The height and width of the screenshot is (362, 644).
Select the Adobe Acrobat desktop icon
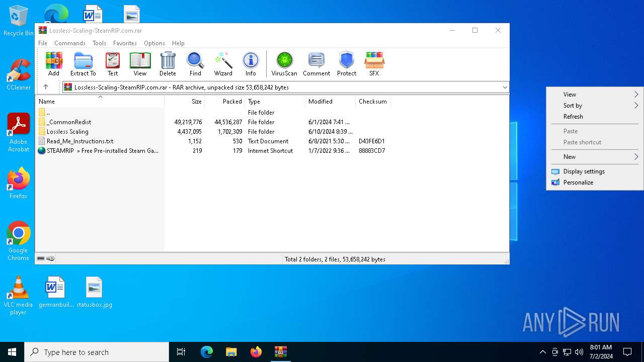[19, 133]
